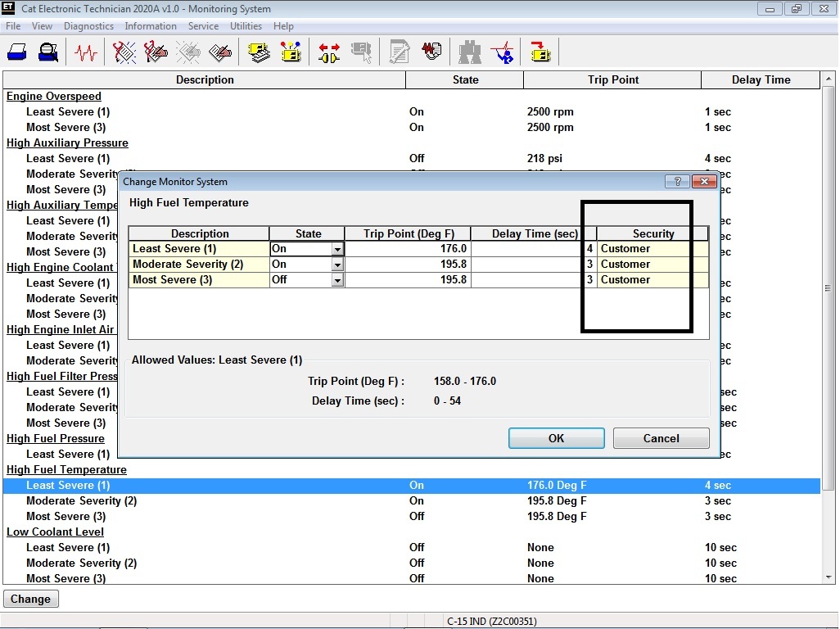This screenshot has width=840, height=629.
Task: Open Logged Diagnostic Codes stethoscope-with-pen icon
Action: (x=156, y=52)
